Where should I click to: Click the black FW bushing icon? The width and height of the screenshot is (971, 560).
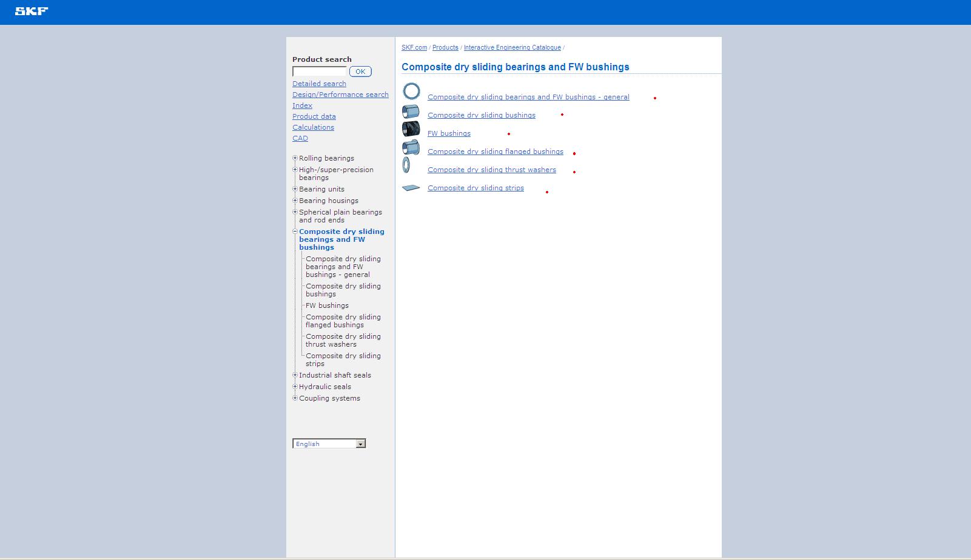tap(411, 129)
